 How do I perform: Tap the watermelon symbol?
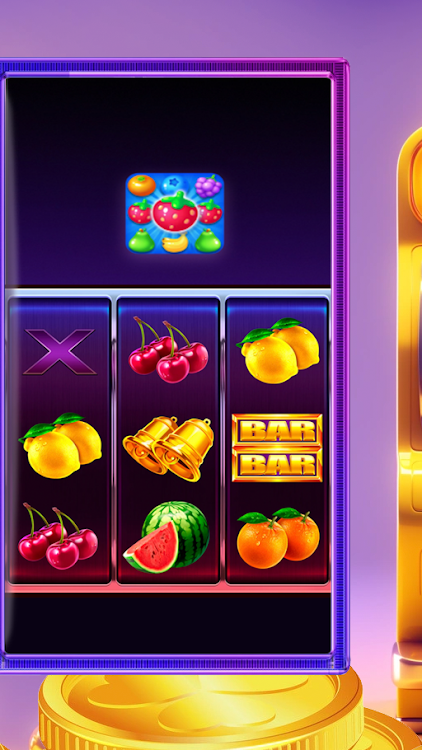(x=167, y=537)
